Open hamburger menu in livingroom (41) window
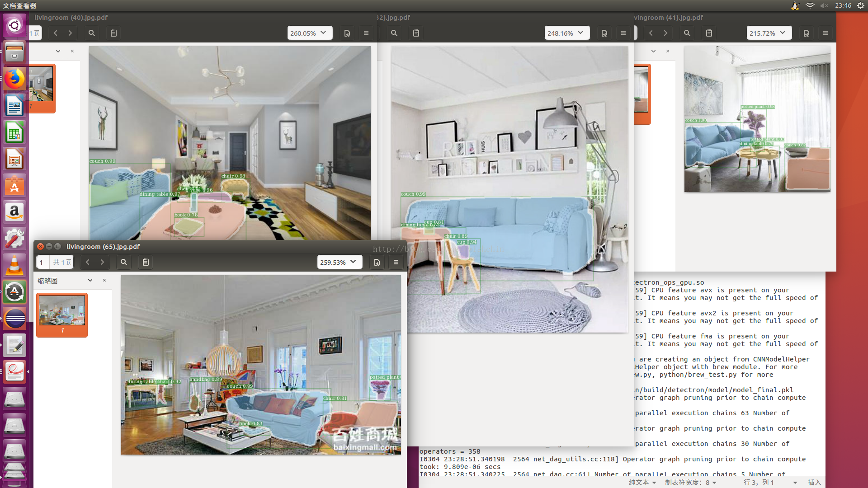The width and height of the screenshot is (868, 488). [x=826, y=33]
